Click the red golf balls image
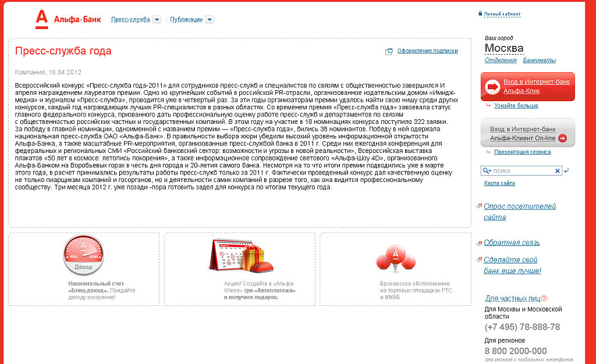 (396, 258)
